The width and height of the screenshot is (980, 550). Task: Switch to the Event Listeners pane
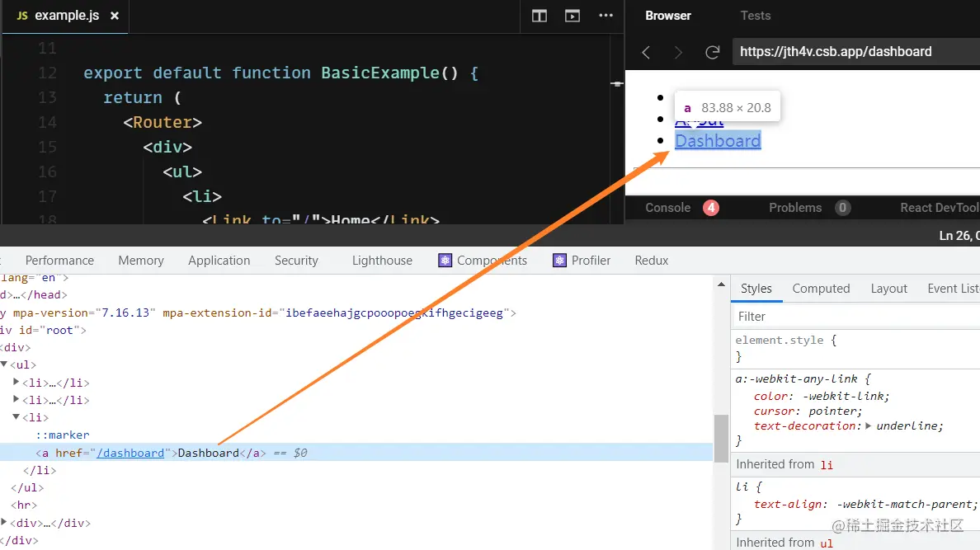click(953, 289)
